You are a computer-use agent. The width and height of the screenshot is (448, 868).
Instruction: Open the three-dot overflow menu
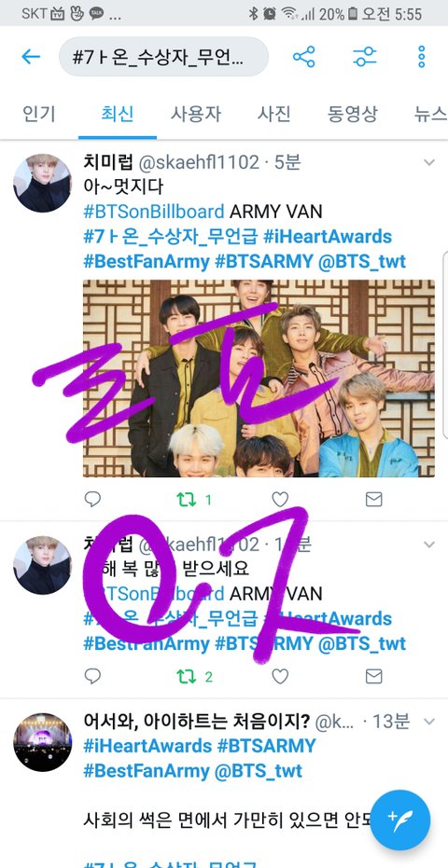421,57
